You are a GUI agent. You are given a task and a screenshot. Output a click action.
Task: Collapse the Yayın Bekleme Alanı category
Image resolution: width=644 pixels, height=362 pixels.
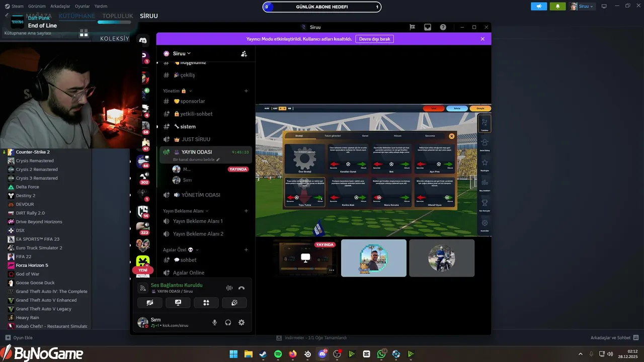click(x=186, y=211)
